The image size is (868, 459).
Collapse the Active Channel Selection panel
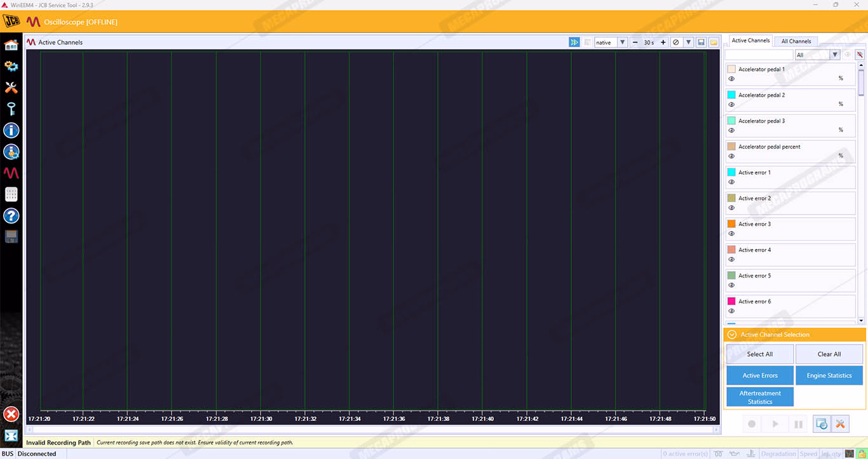pos(731,335)
